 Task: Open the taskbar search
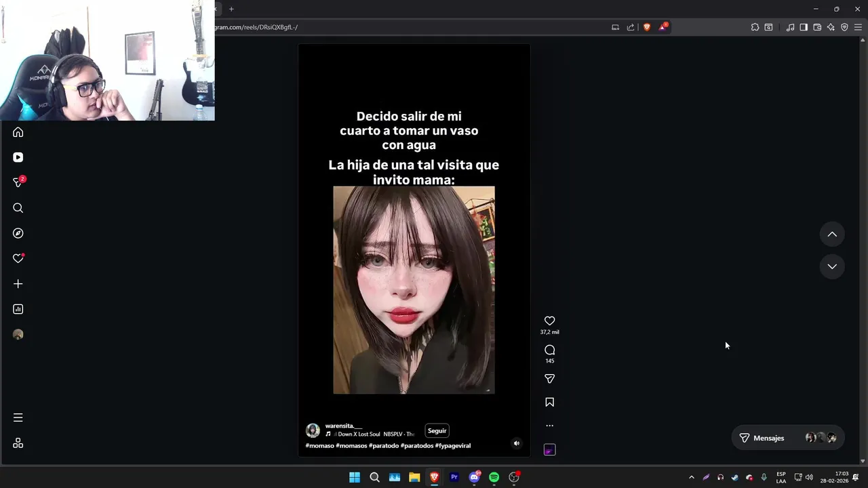(x=374, y=477)
